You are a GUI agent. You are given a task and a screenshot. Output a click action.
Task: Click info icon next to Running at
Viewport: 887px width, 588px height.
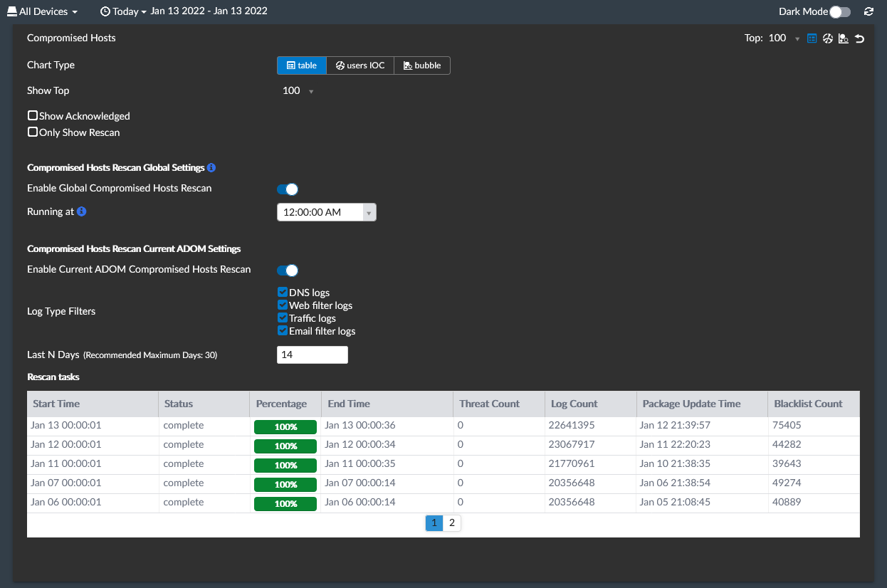tap(82, 211)
